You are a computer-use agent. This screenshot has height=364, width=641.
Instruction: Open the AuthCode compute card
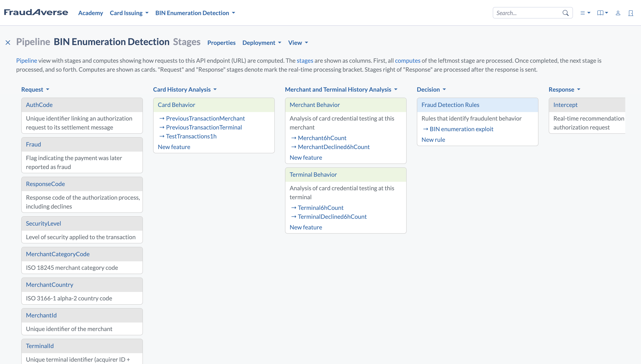[39, 105]
